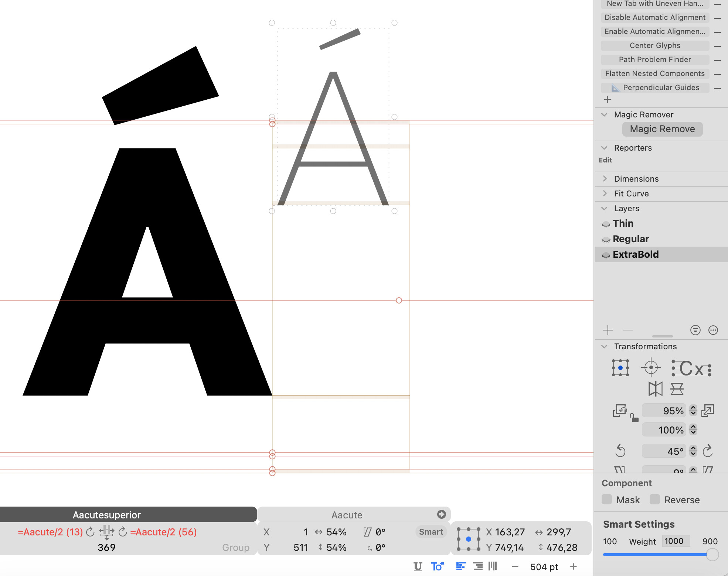Click the flip horizontal mirror icon
Screen dimensions: 728x576
pos(655,389)
